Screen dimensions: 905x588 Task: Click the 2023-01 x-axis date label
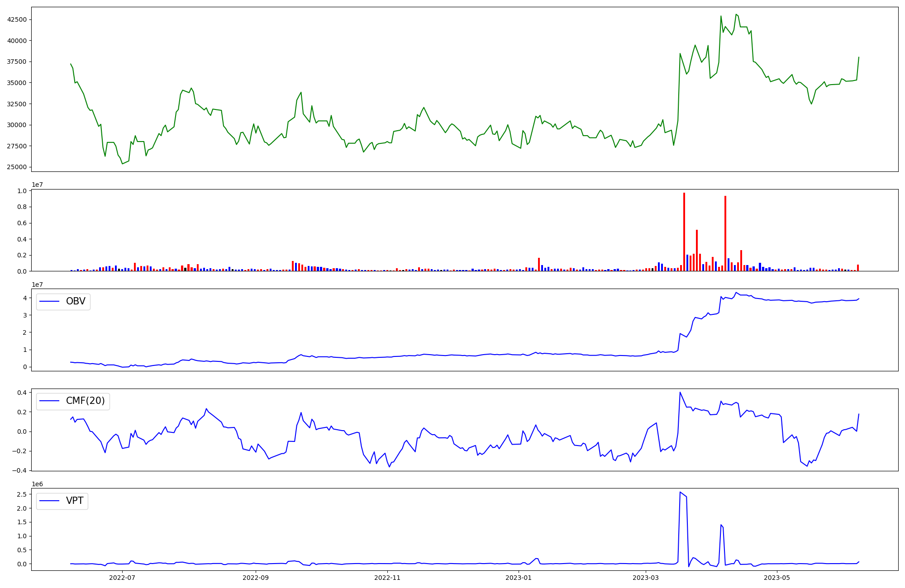519,578
